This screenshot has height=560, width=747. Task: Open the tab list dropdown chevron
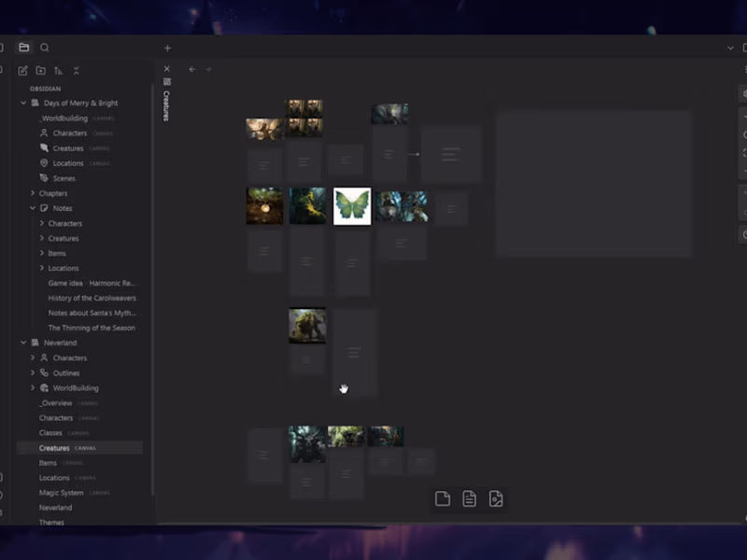tap(730, 49)
